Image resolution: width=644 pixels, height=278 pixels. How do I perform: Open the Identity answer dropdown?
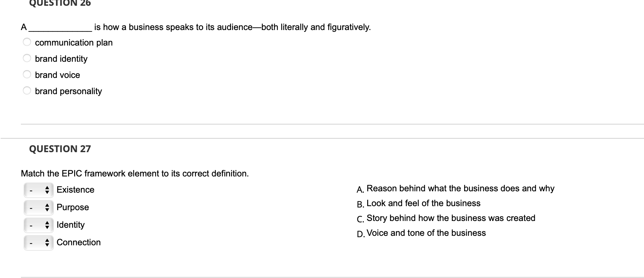(38, 225)
